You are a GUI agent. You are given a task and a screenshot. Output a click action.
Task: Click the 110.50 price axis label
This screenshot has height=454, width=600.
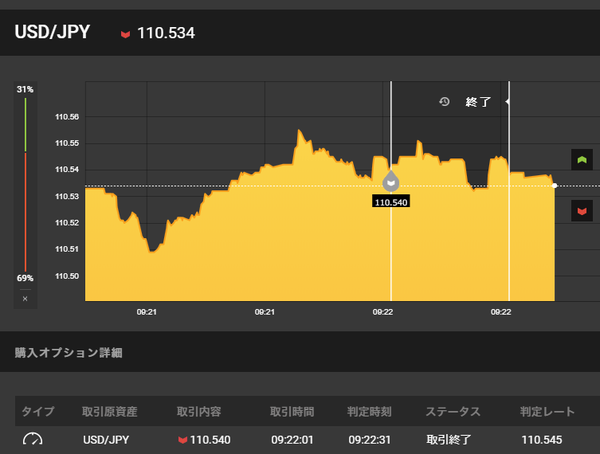[67, 276]
